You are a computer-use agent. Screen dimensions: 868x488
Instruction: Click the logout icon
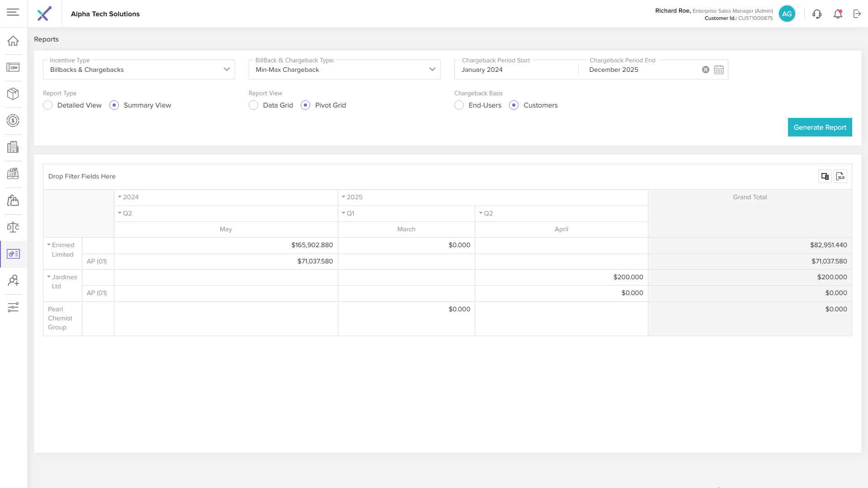(x=857, y=14)
